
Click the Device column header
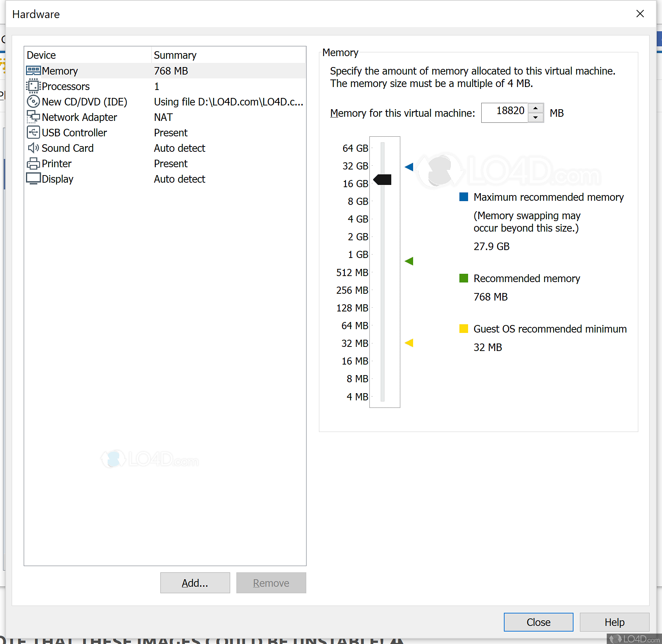[x=41, y=55]
